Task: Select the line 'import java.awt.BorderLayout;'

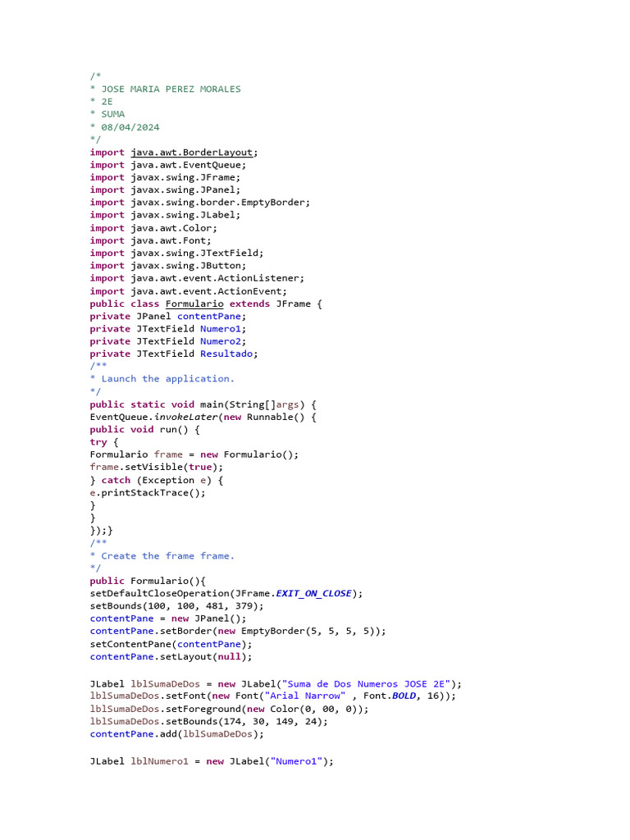Action: pos(174,153)
